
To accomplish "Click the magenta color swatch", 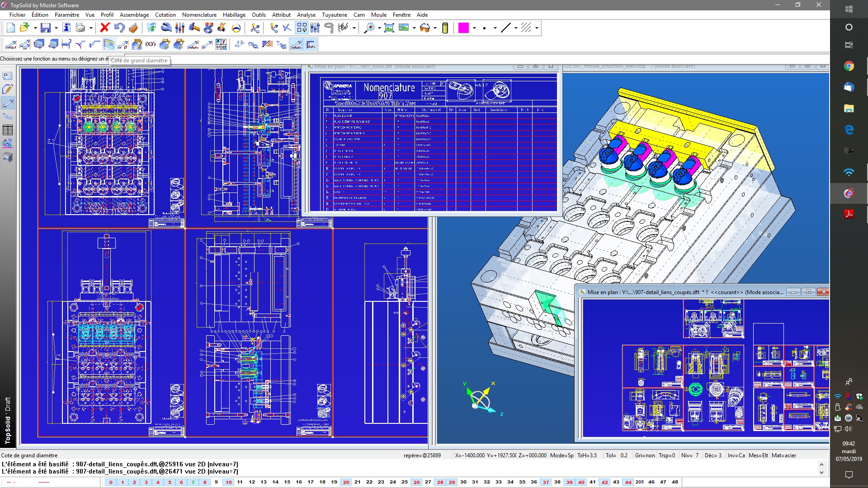I will [x=463, y=28].
